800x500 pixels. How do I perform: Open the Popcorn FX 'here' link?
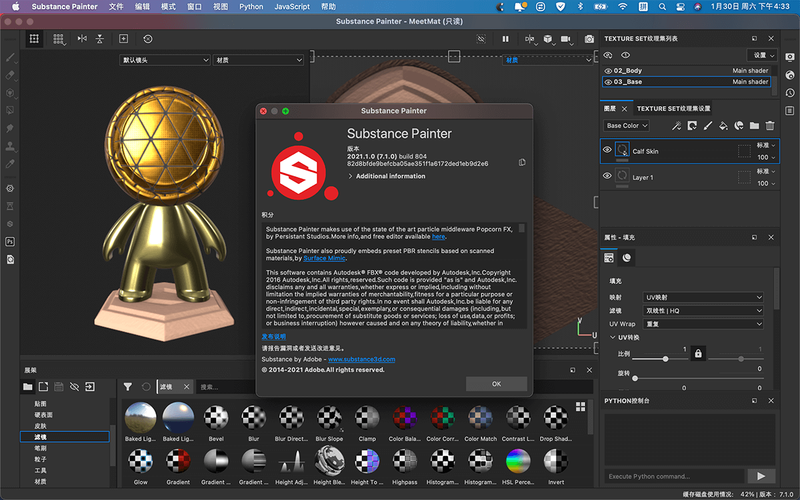coord(438,237)
